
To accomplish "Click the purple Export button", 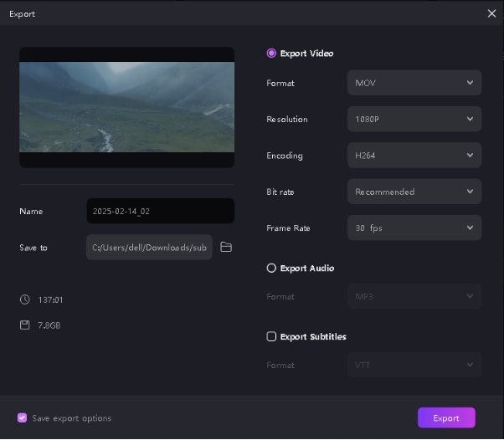I will point(446,418).
